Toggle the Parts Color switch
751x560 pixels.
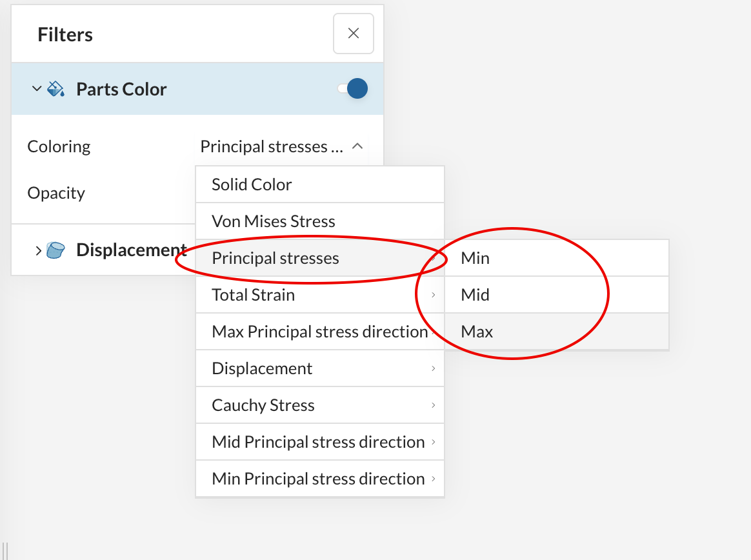353,89
